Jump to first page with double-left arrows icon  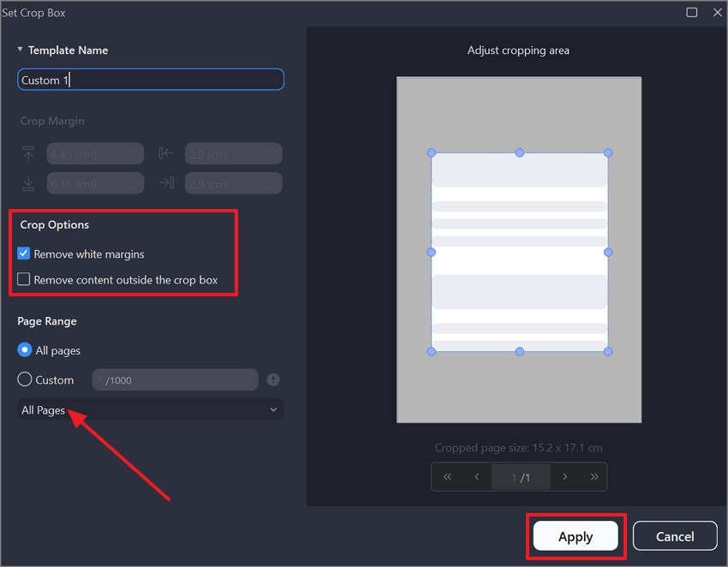tap(446, 477)
